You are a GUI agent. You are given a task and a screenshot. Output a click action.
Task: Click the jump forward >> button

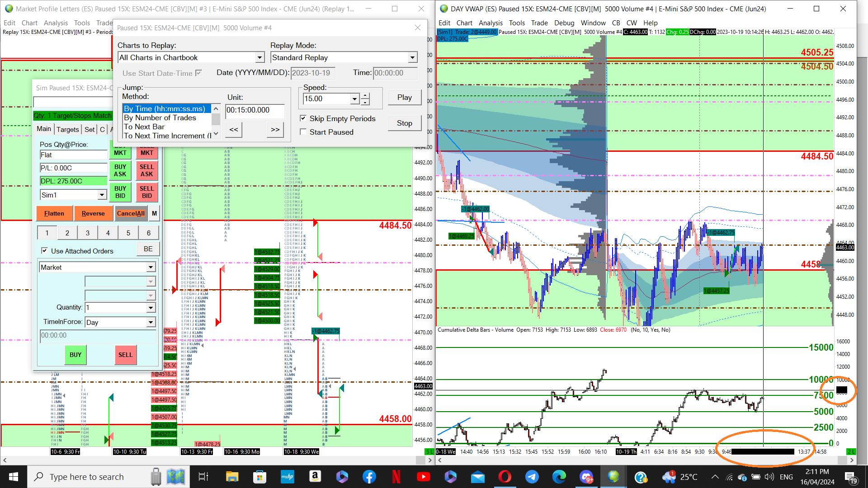[x=275, y=130]
